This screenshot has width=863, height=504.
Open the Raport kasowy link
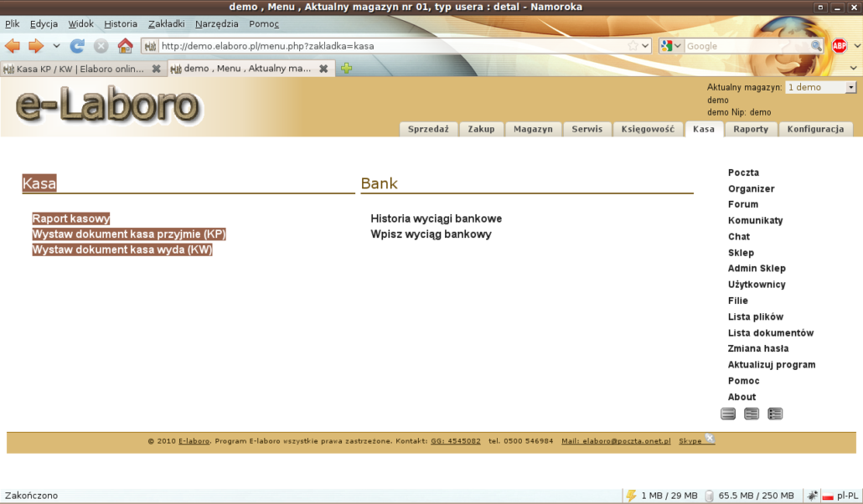[71, 219]
